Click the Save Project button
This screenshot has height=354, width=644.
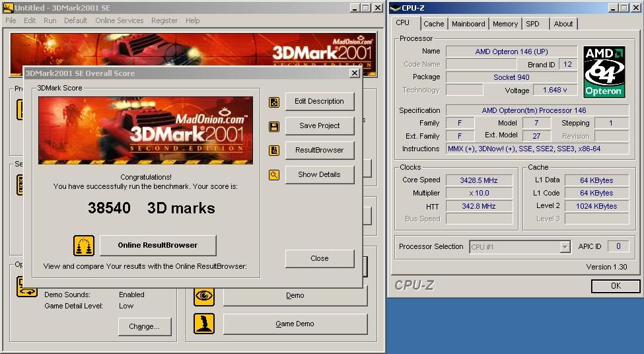coord(320,125)
